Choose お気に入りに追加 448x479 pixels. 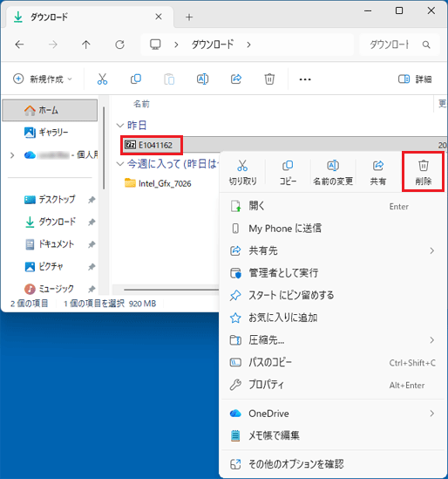333,318
